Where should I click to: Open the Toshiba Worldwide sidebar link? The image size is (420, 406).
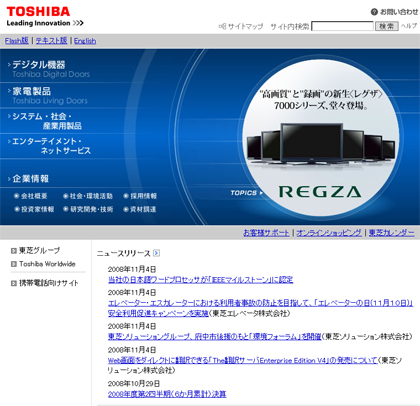[47, 264]
